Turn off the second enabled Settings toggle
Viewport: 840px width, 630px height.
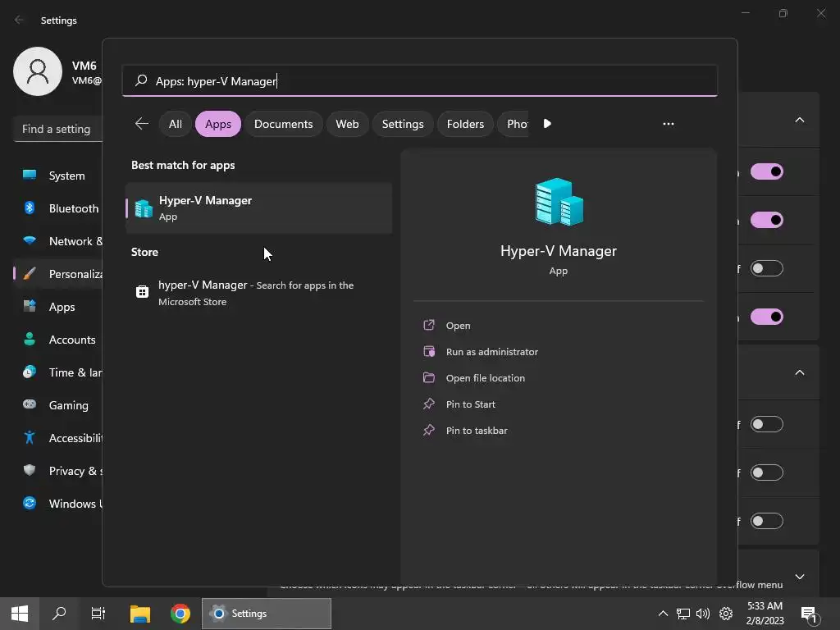point(767,220)
